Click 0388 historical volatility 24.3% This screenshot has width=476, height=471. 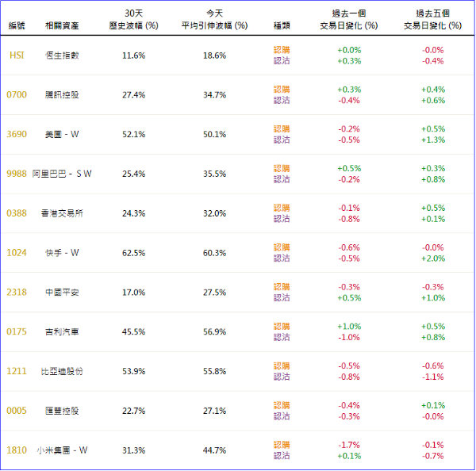pyautogui.click(x=133, y=213)
